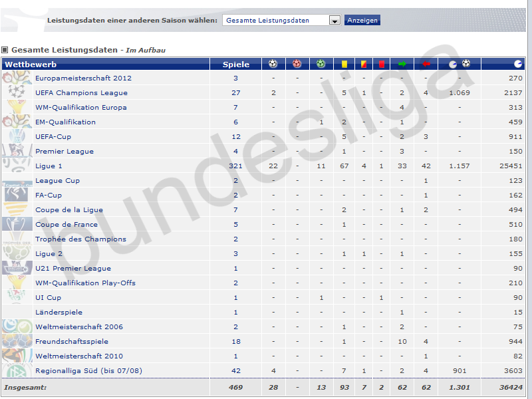Open the FA-Cup link
Image resolution: width=532 pixels, height=399 pixels.
tap(49, 195)
